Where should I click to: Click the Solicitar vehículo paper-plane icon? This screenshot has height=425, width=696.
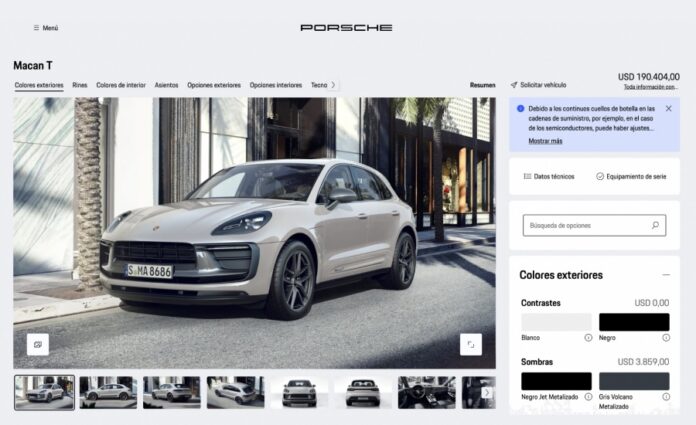(x=514, y=85)
